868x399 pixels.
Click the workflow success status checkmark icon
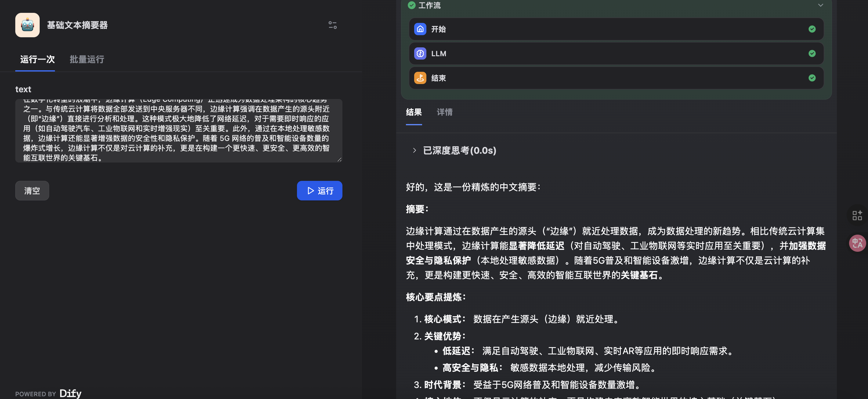tap(411, 5)
